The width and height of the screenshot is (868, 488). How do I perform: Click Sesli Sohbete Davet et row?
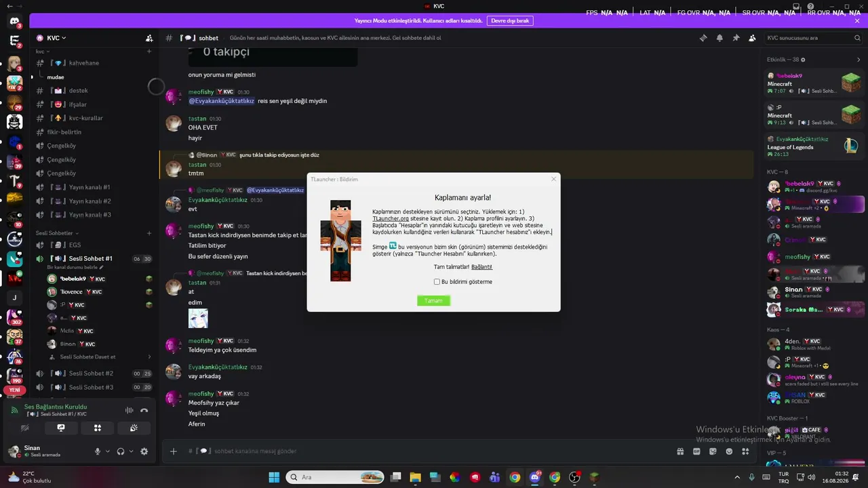(100, 357)
